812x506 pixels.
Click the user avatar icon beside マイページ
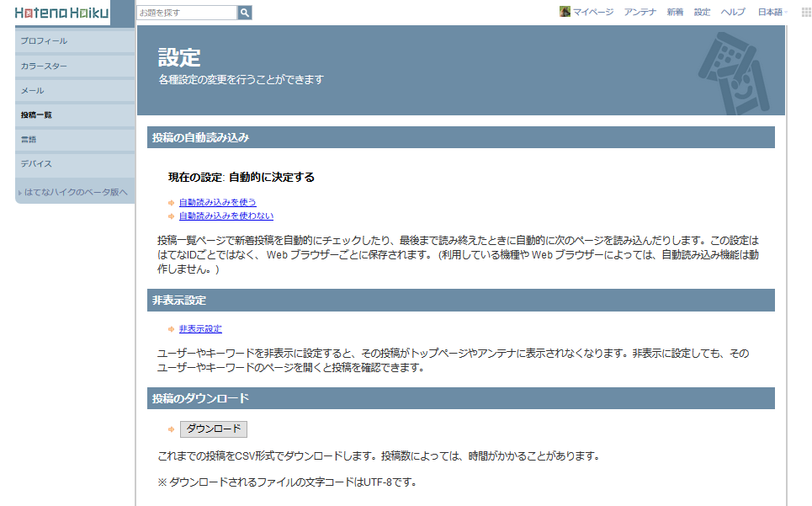(x=565, y=12)
